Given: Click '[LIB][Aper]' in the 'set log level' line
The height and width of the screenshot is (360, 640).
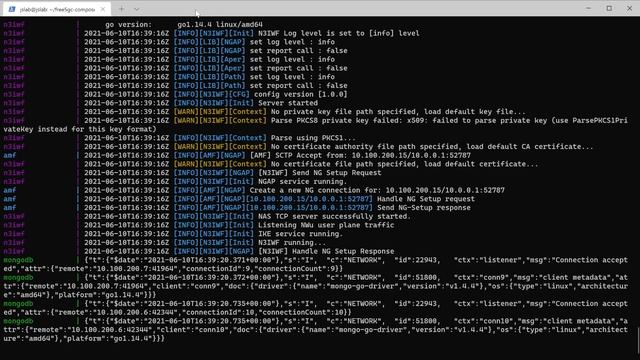Looking at the screenshot, I should 222,59.
